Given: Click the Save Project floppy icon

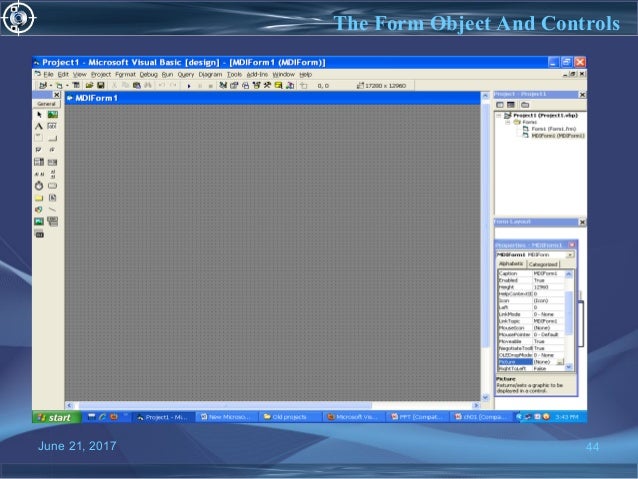Looking at the screenshot, I should click(101, 85).
